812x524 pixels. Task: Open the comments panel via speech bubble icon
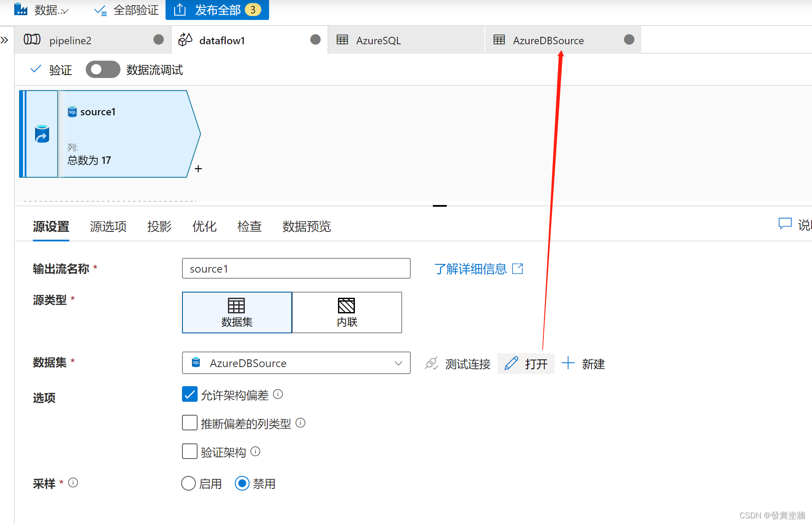click(785, 224)
